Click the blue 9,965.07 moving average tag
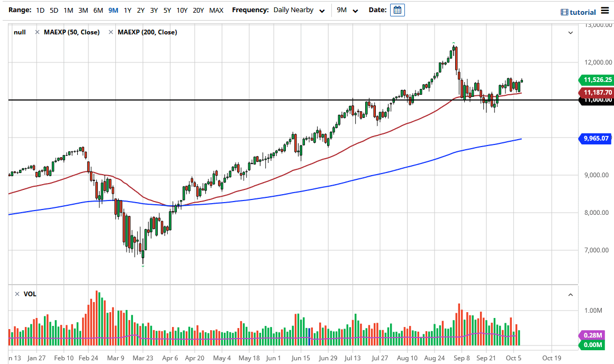The width and height of the screenshot is (614, 364). [595, 138]
